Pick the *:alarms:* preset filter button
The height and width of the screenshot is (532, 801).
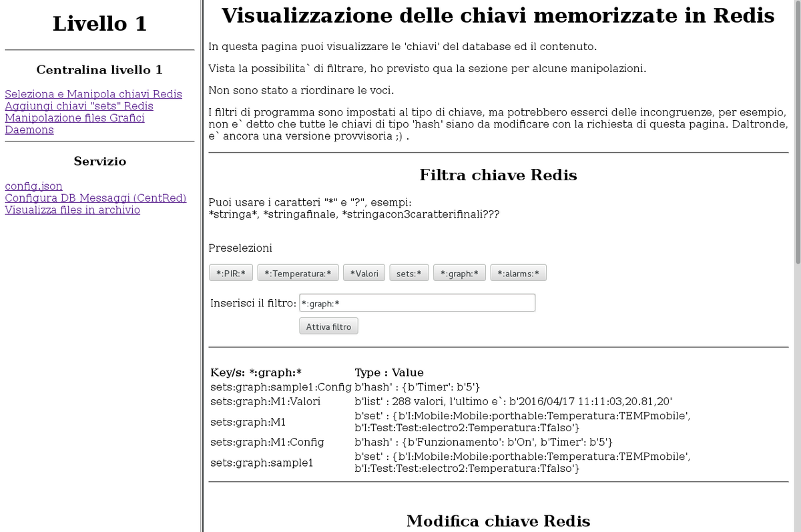(518, 273)
